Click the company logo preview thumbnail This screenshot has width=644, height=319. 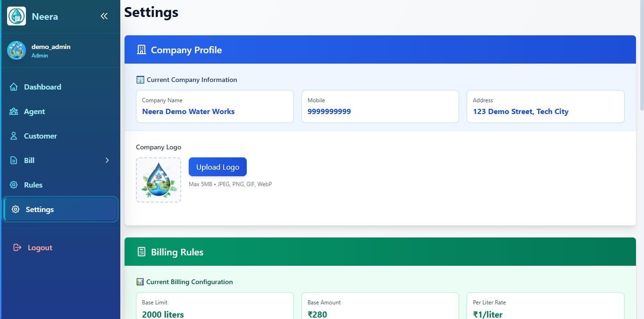(x=159, y=180)
